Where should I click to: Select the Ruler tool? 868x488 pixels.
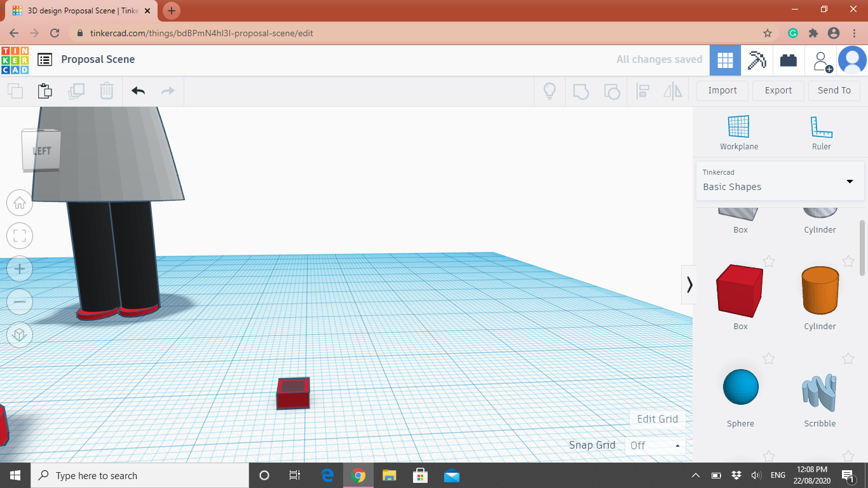(x=821, y=133)
